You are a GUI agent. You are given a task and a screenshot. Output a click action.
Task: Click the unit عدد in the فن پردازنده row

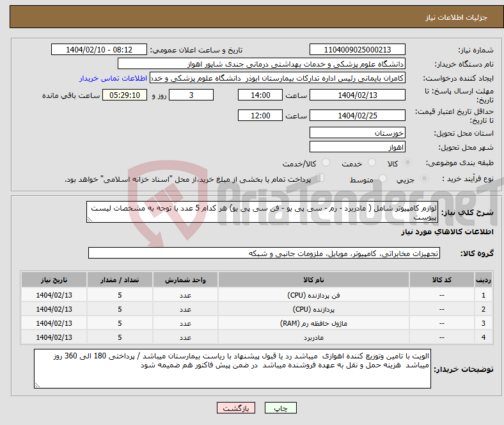[x=185, y=295]
